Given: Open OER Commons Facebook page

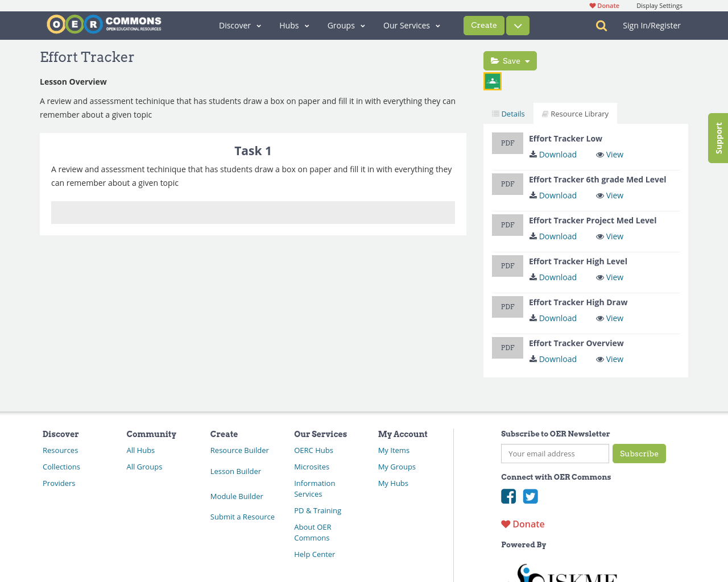Looking at the screenshot, I should click(508, 496).
